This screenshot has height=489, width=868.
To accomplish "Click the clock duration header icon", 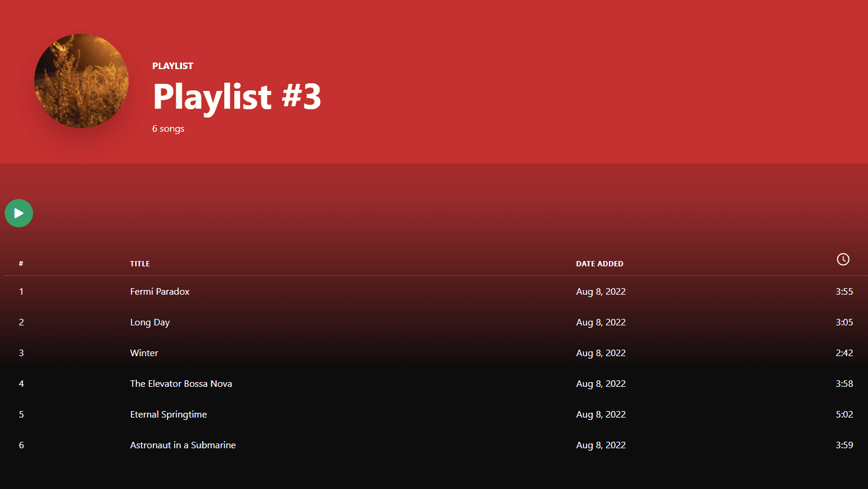I will [843, 259].
